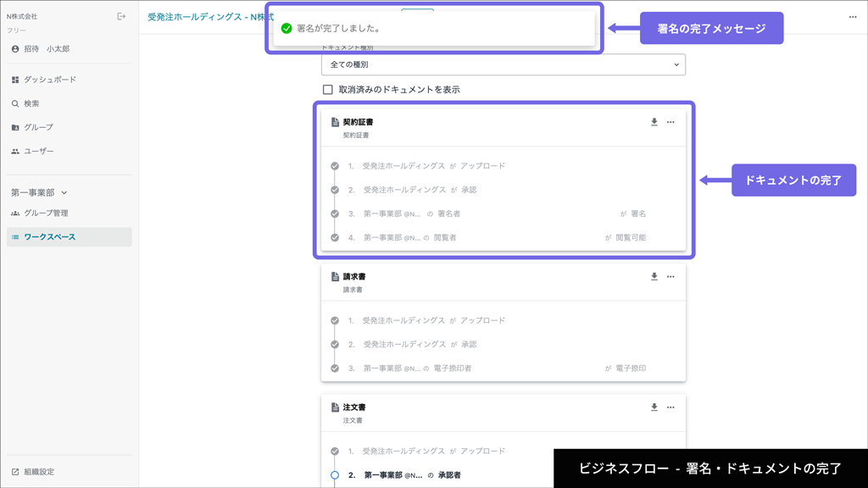Download the 契約証書 document
Image resolution: width=868 pixels, height=488 pixels.
pos(654,122)
